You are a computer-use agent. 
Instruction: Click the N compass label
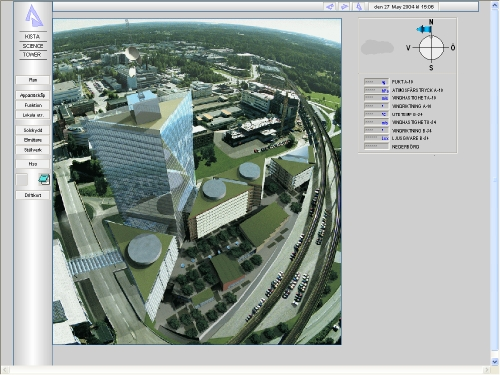coord(431,22)
